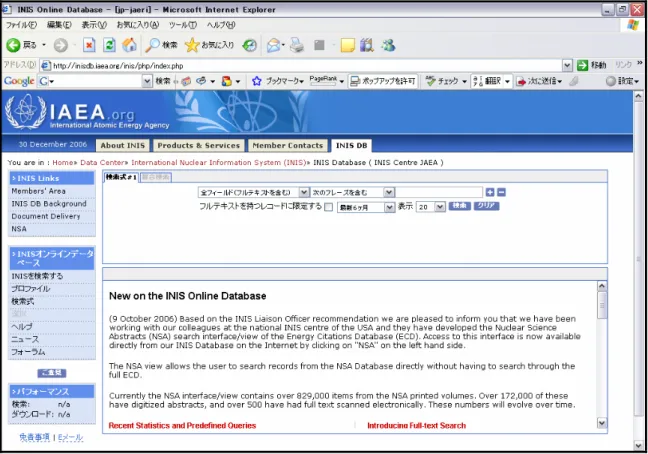Click the Mail envelope toolbar icon
The width and height of the screenshot is (648, 454).
[274, 45]
